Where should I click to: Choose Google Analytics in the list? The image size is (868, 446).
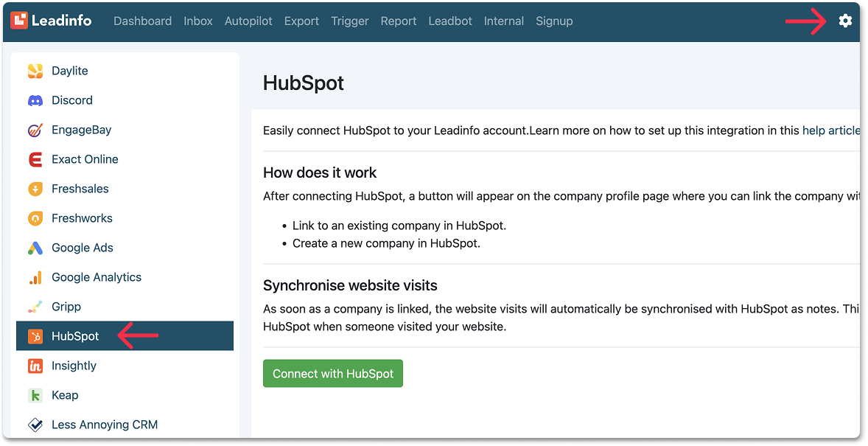click(x=97, y=277)
